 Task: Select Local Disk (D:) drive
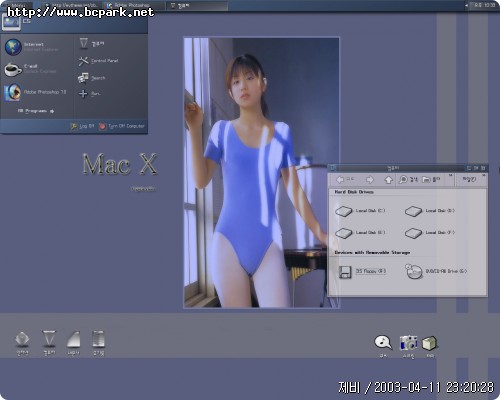[430, 211]
